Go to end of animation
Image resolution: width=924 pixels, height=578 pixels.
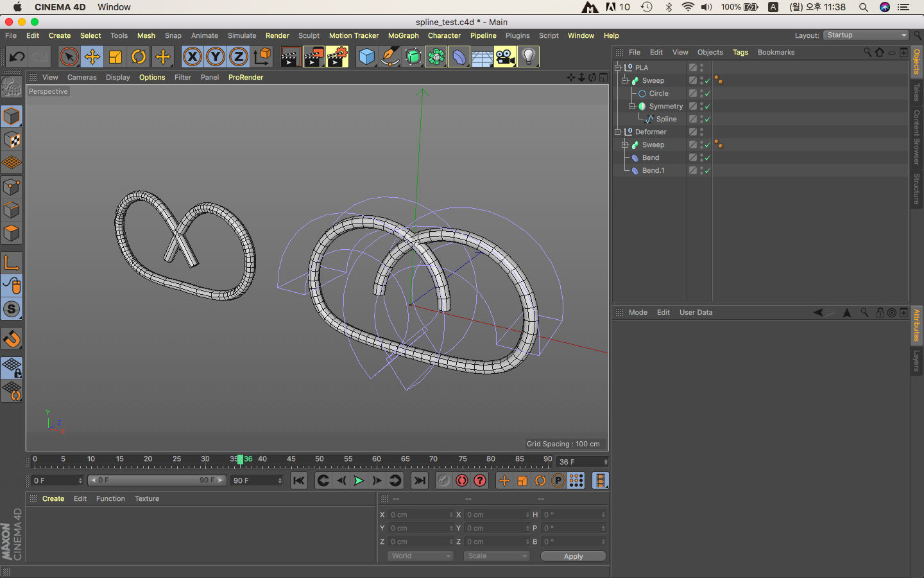click(x=420, y=480)
